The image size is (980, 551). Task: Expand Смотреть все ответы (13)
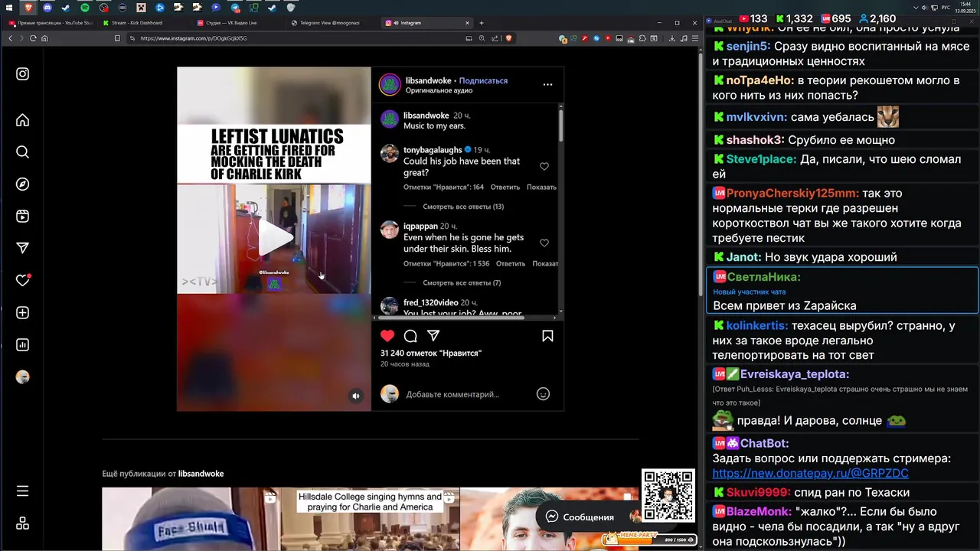(x=463, y=207)
